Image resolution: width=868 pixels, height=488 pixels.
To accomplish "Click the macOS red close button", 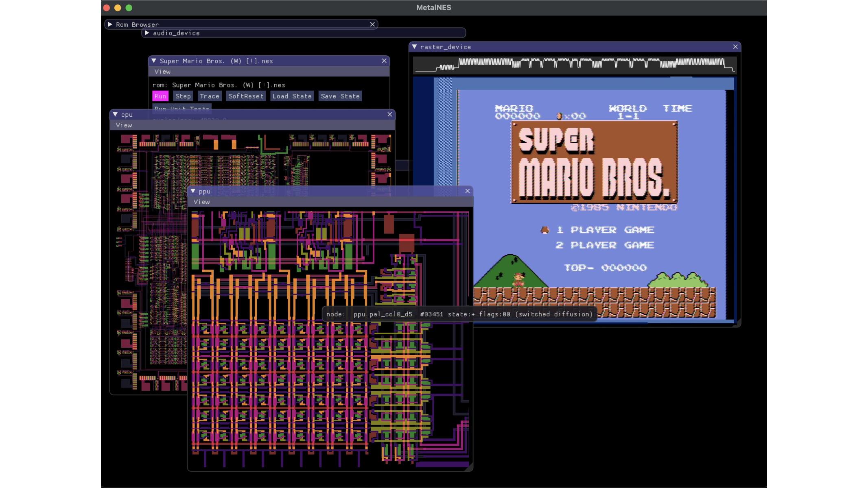I will click(x=107, y=8).
